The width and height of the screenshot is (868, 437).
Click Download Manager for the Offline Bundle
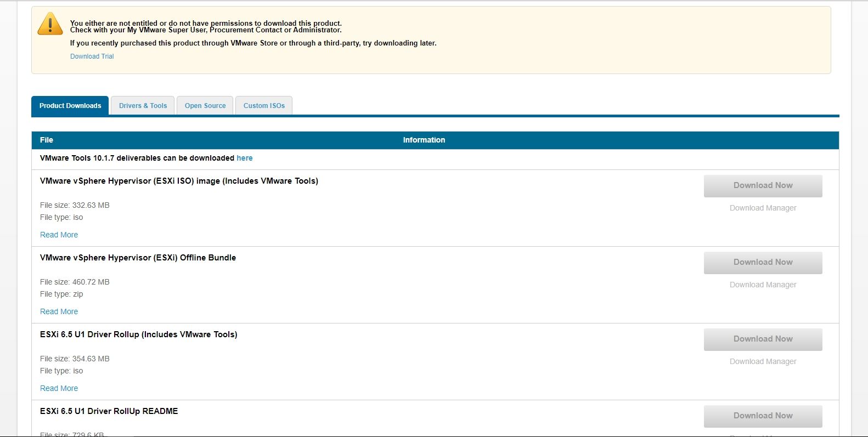[x=763, y=285]
